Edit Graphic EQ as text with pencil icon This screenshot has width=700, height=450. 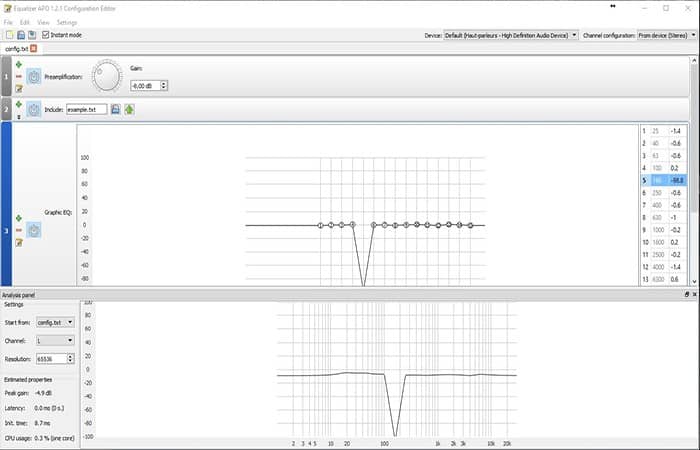click(x=19, y=242)
